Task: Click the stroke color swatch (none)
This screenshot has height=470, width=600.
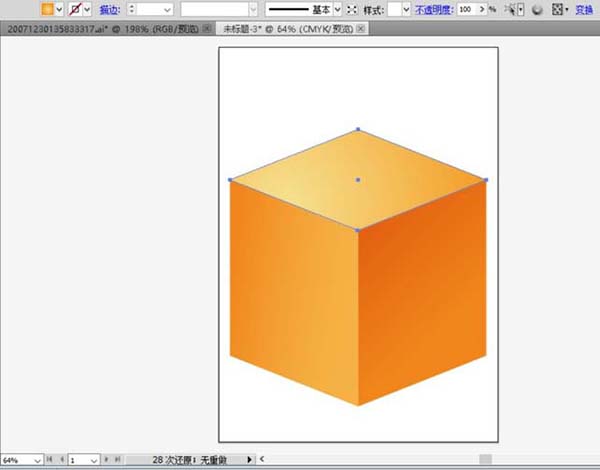Action: [75, 9]
